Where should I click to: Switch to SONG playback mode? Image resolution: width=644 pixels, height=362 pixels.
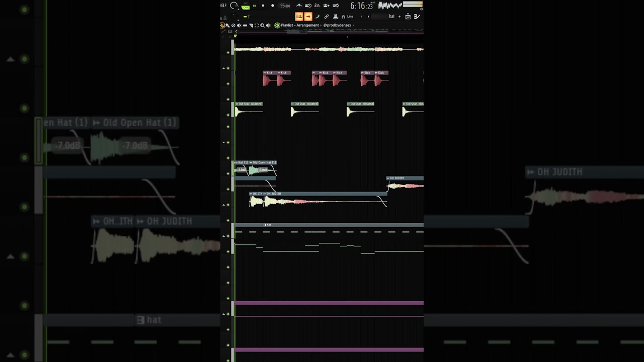tap(246, 8)
